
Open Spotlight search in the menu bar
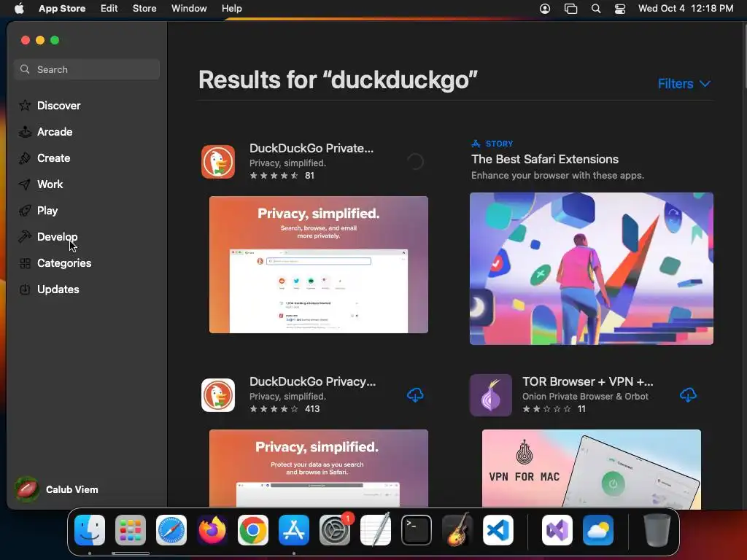pos(595,9)
